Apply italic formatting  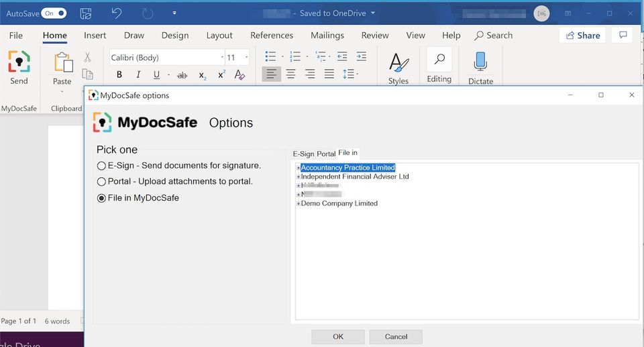coord(138,75)
